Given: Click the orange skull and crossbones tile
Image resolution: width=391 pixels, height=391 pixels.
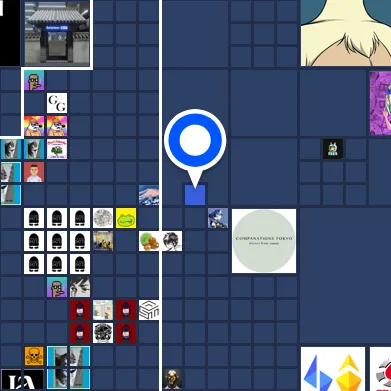Looking at the screenshot, I should point(34,356).
